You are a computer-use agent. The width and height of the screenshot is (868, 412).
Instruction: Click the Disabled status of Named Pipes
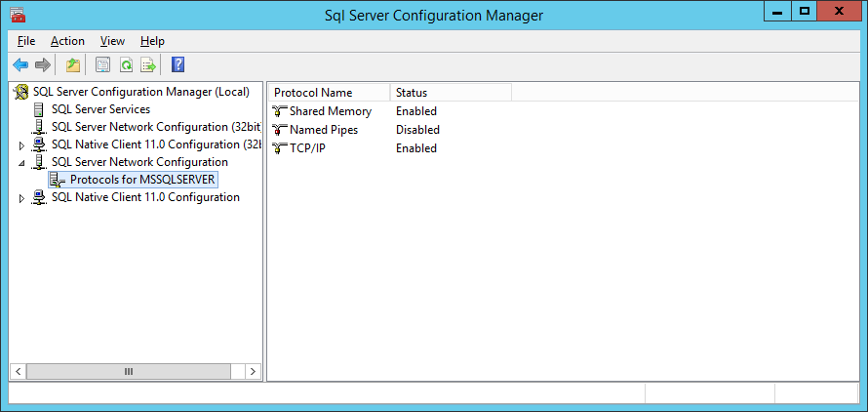[x=418, y=130]
